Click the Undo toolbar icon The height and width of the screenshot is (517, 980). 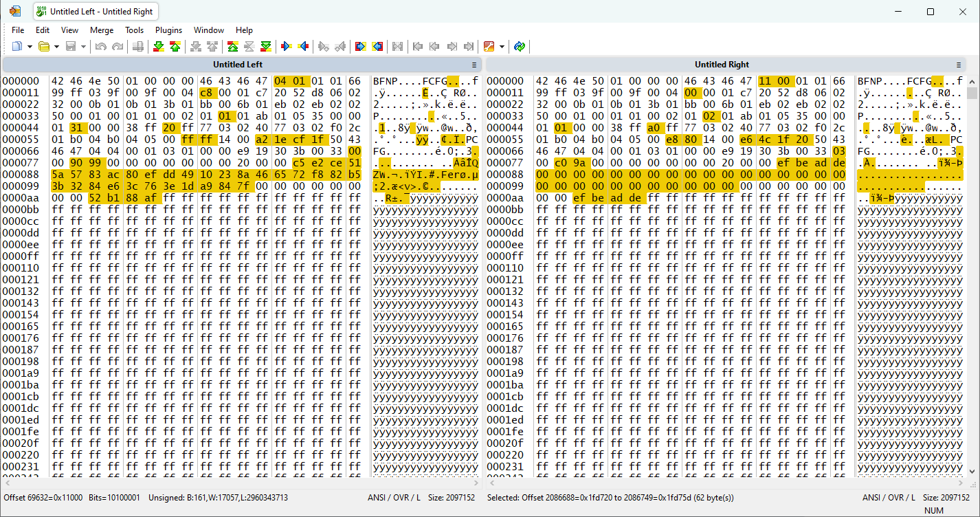point(101,46)
